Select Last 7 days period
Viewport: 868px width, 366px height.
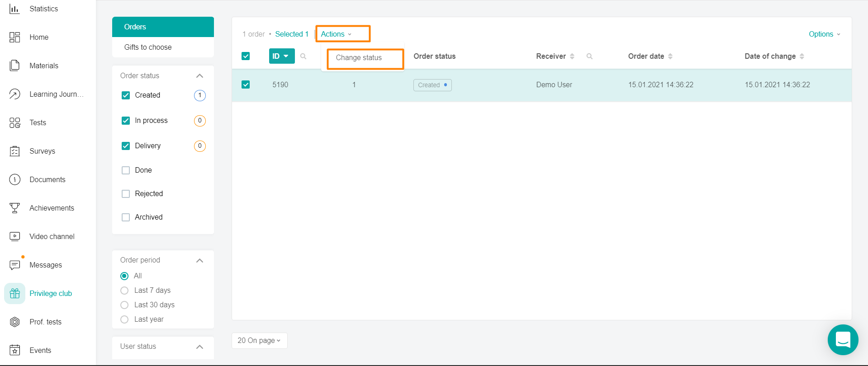coord(124,291)
